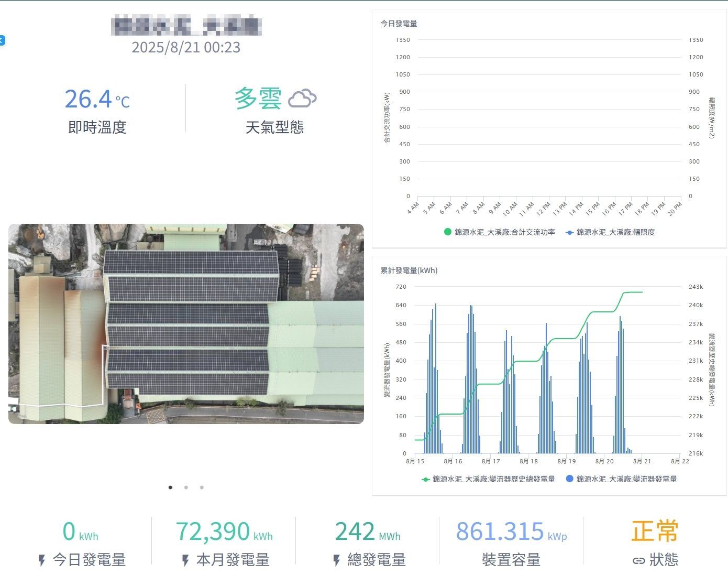The image size is (728, 586).
Task: Click the lightning bolt icon beside 今日發電量
Action: click(41, 560)
